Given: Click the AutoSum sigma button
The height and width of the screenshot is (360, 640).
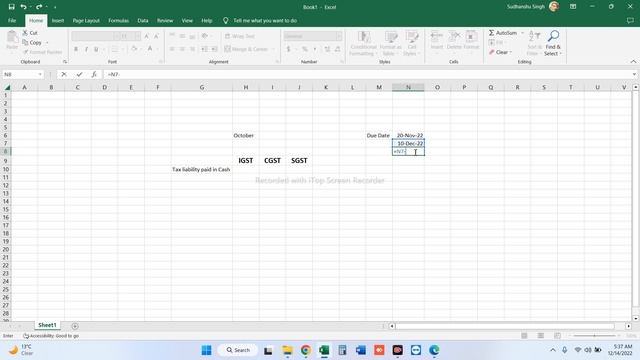Looking at the screenshot, I should (x=503, y=33).
